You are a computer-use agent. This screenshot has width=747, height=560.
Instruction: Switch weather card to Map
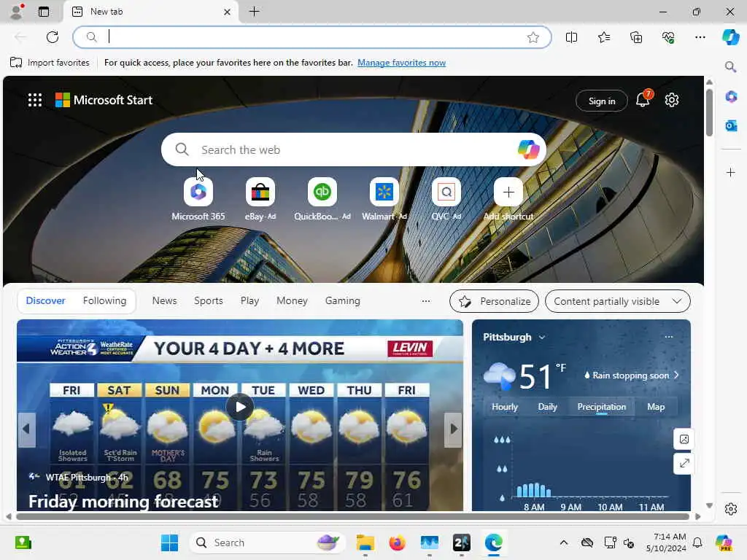(x=656, y=407)
